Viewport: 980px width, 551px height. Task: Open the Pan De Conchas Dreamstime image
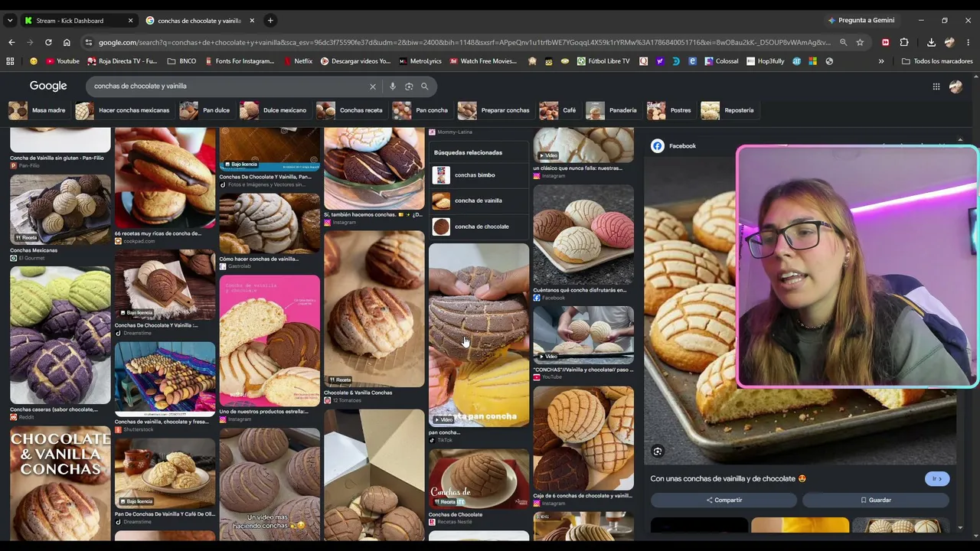[x=165, y=473]
